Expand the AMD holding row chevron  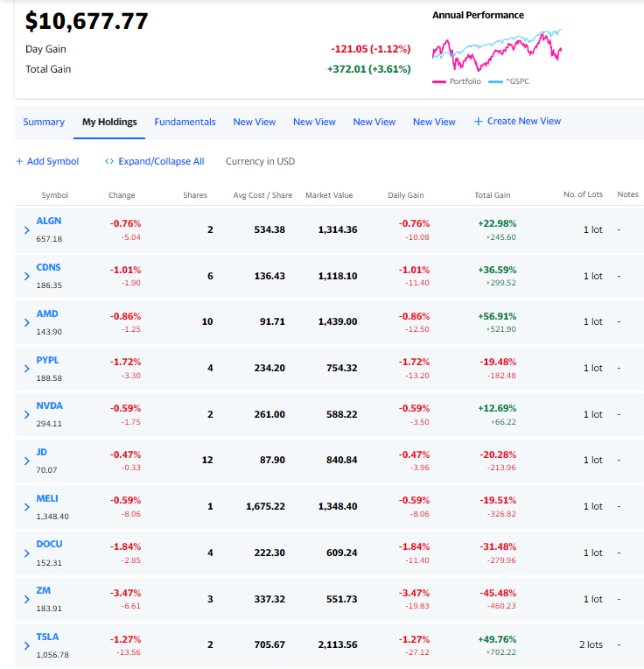click(x=27, y=322)
